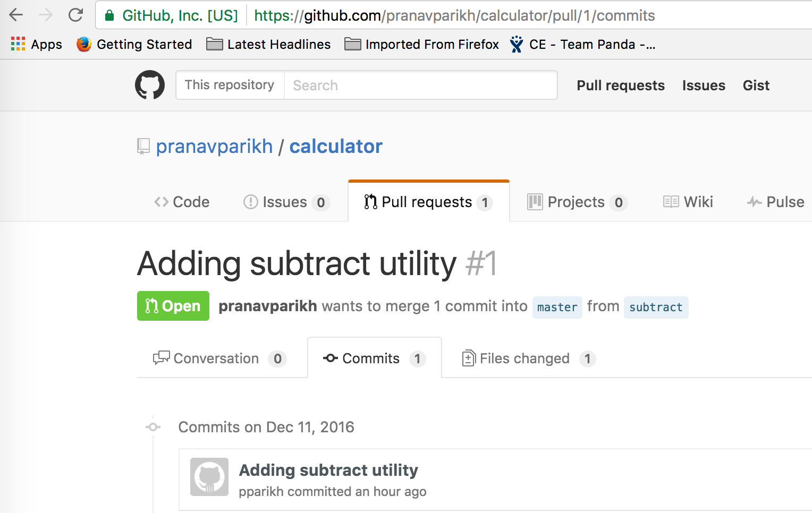Open the Projects tab
Viewport: 812px width, 513px height.
[x=577, y=202]
